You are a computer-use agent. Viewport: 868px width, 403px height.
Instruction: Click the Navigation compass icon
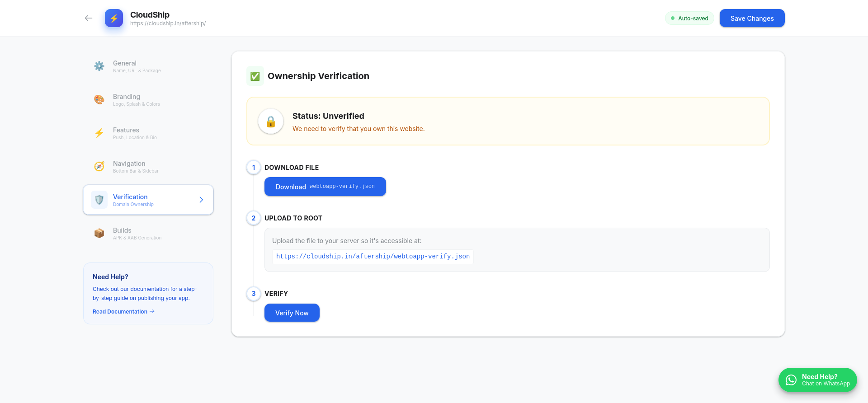(x=99, y=166)
